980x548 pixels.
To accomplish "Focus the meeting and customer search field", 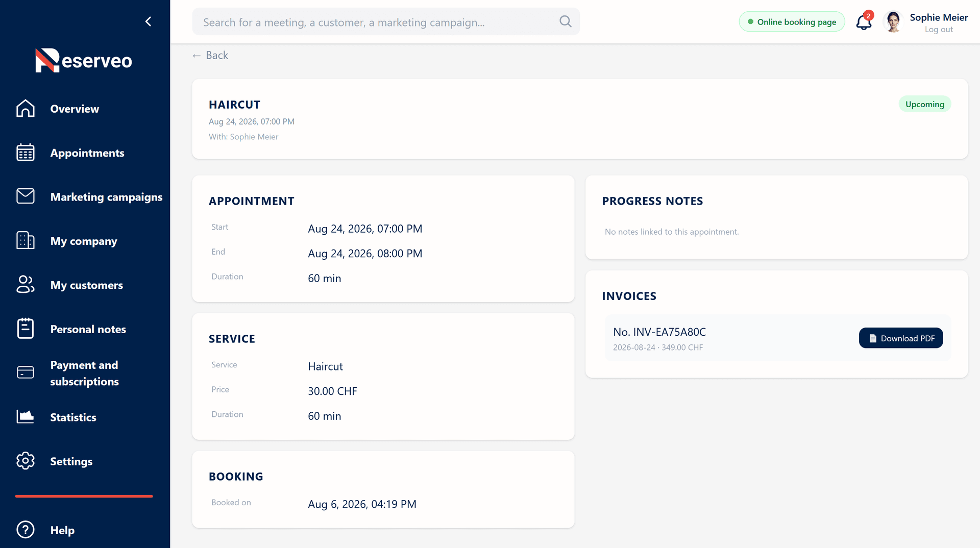I will (x=386, y=21).
